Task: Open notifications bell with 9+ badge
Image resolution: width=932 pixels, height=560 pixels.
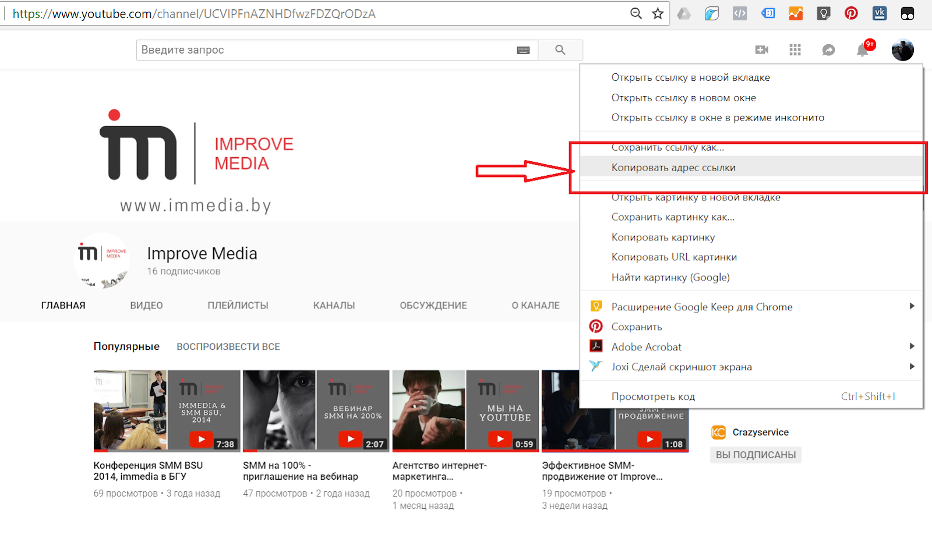Action: (863, 50)
